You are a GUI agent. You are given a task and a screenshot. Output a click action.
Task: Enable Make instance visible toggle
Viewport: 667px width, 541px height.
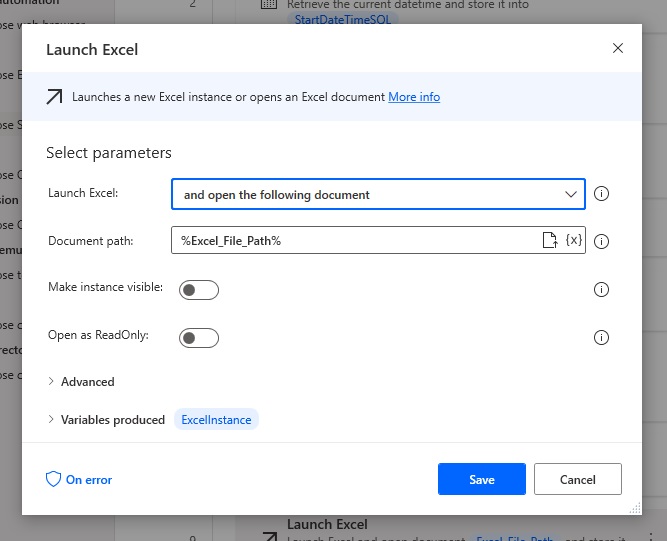(199, 290)
